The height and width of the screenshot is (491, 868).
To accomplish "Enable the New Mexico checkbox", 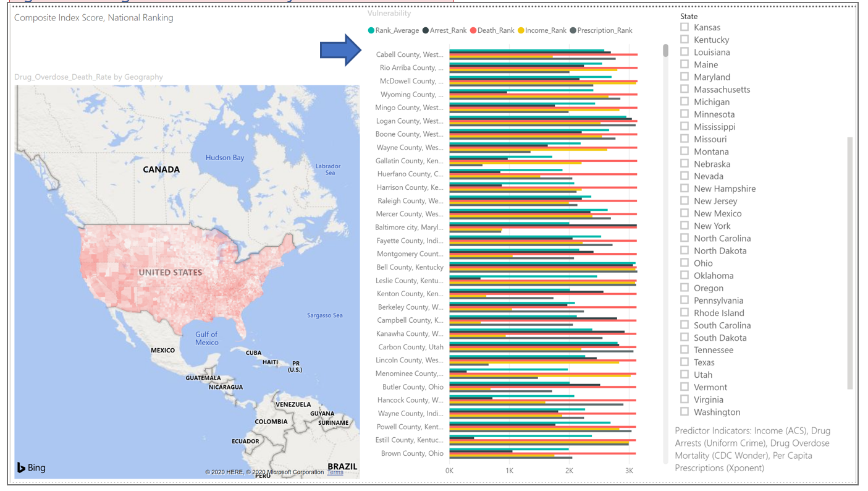I will pos(685,213).
